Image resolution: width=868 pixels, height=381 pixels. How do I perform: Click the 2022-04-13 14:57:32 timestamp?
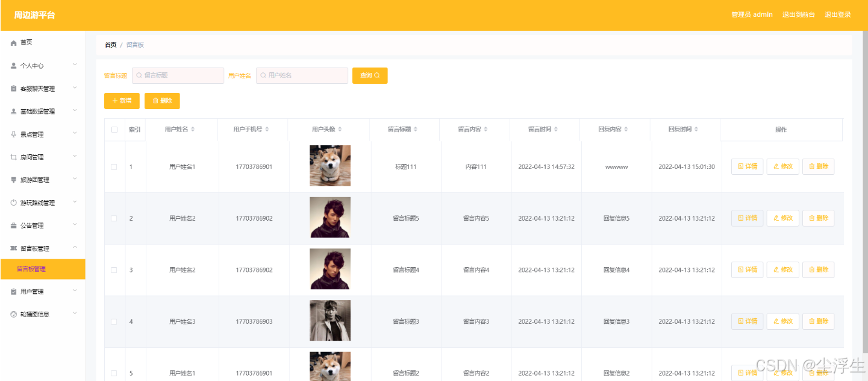tap(546, 167)
